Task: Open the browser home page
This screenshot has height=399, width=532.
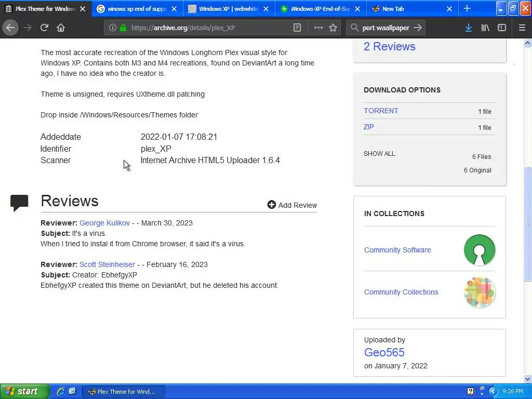Action: (61, 28)
